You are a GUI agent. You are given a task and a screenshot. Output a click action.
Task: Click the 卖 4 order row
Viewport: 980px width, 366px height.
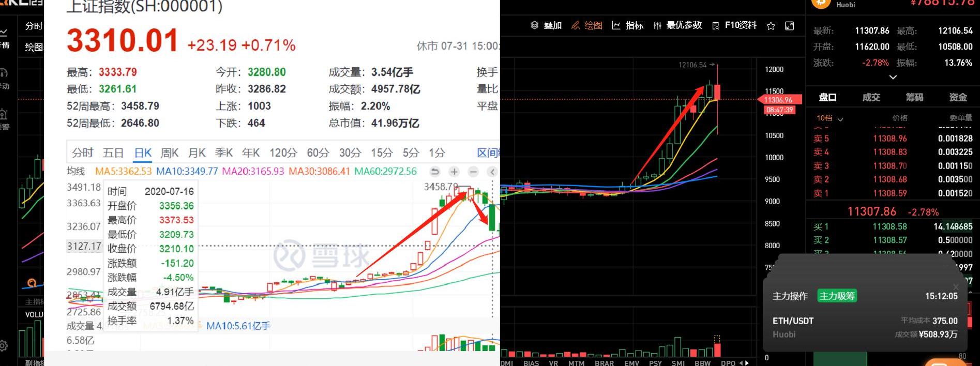(893, 152)
